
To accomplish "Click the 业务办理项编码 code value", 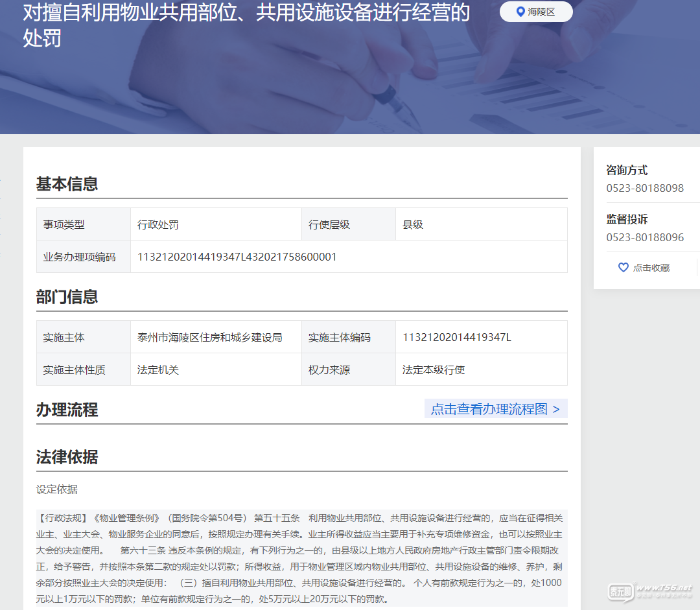I will pyautogui.click(x=237, y=257).
